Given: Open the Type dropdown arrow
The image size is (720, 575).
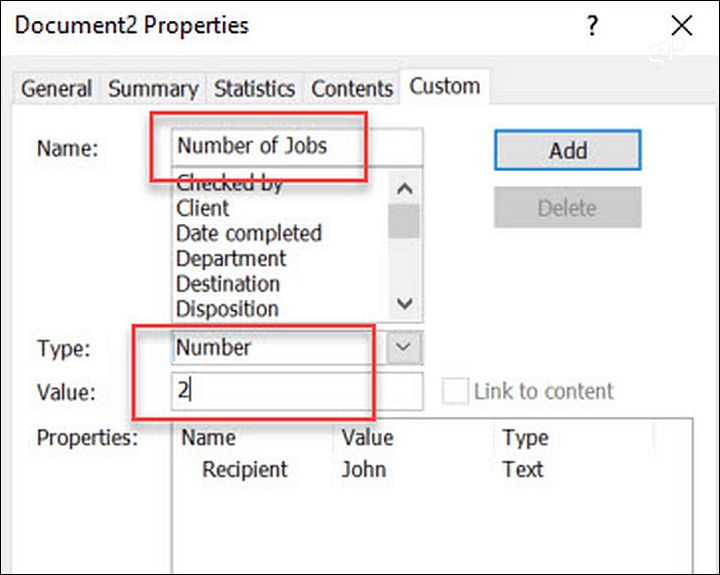Looking at the screenshot, I should (404, 347).
